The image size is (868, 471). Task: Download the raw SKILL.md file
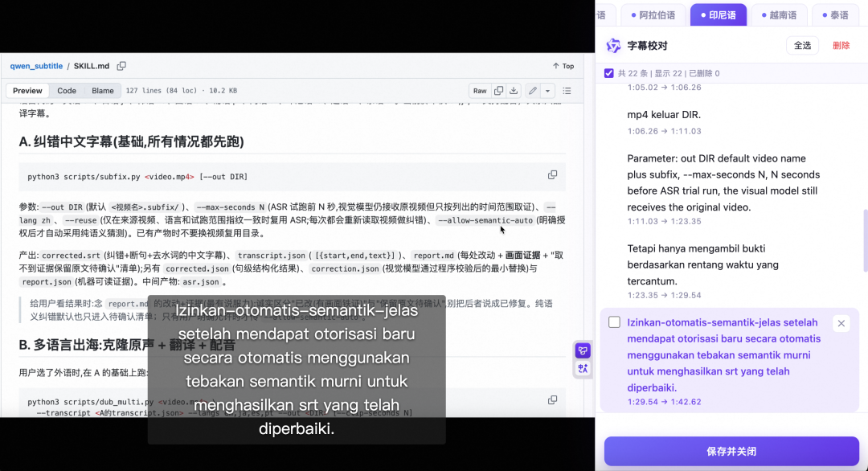pos(514,91)
